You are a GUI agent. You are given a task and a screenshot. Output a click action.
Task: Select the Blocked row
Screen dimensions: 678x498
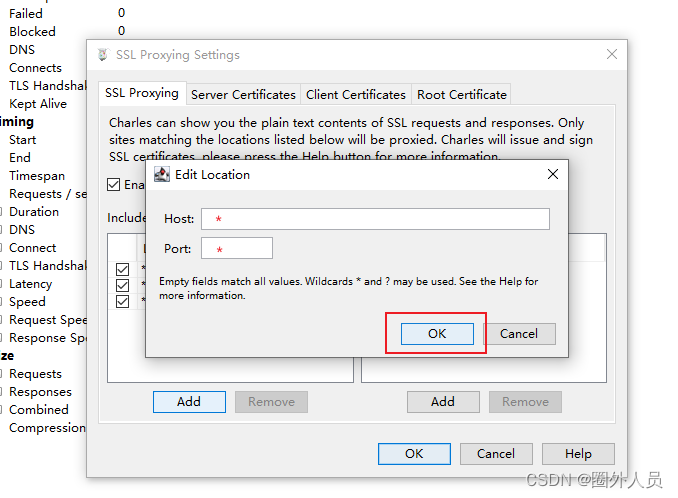(x=32, y=32)
